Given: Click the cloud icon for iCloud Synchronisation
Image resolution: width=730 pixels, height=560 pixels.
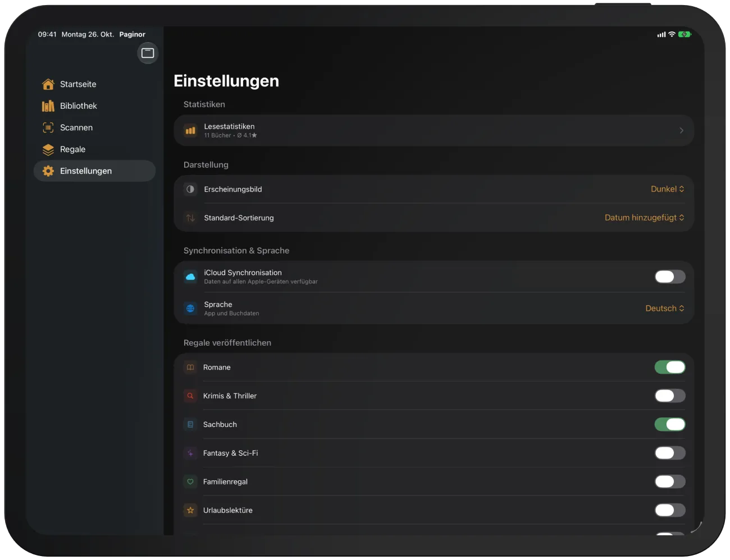Looking at the screenshot, I should 190,277.
